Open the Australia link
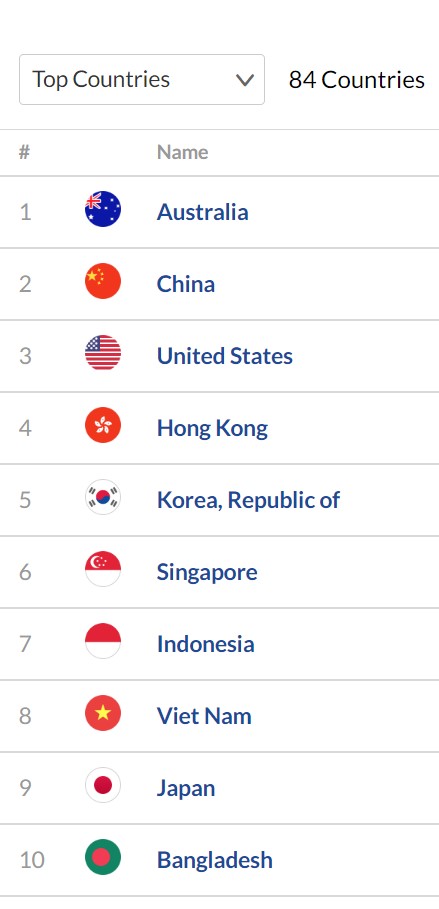Viewport: 439px width, 909px height. click(202, 212)
